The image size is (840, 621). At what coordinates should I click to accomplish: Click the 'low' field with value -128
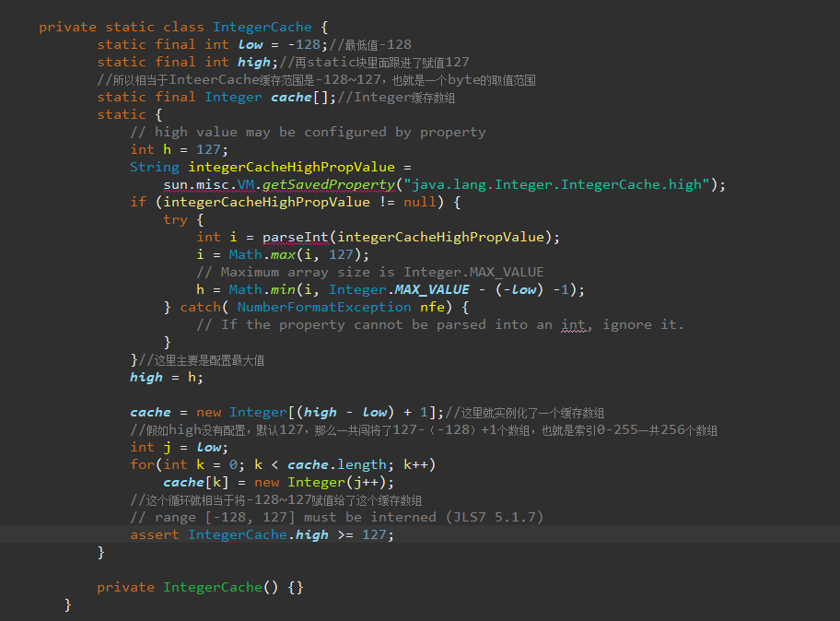(251, 44)
